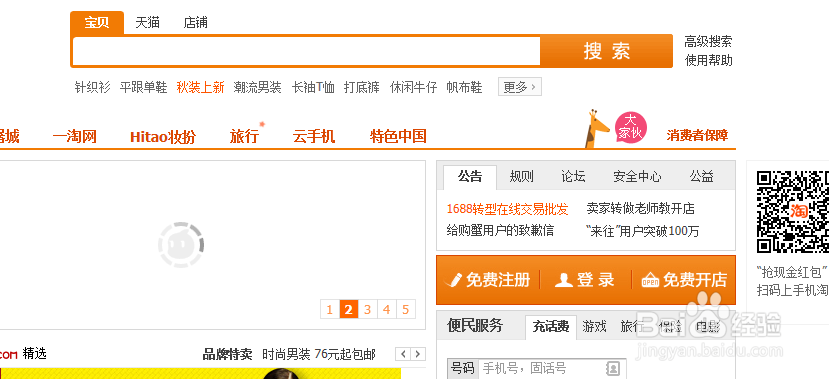The image size is (829, 379).
Task: Click the OPEN shop icon beside 免费开店
Action: (650, 280)
